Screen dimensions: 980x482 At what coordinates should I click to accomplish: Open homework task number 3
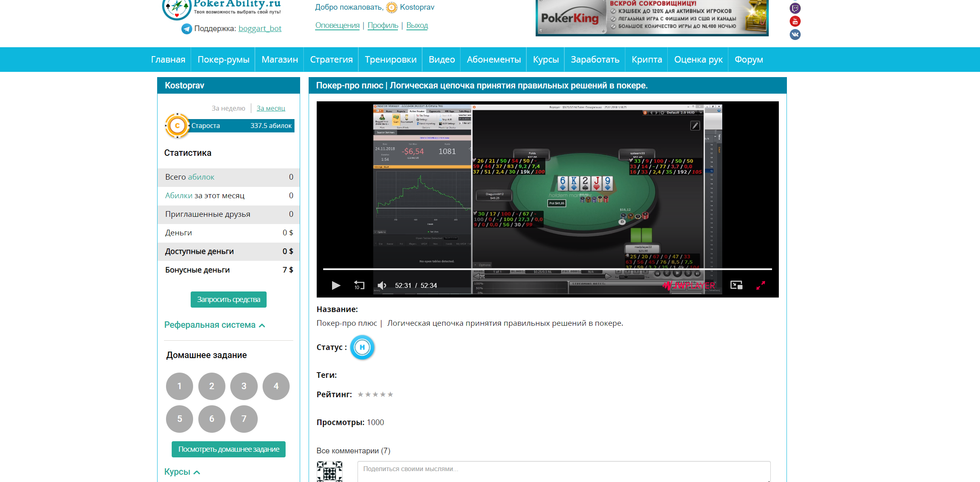244,386
